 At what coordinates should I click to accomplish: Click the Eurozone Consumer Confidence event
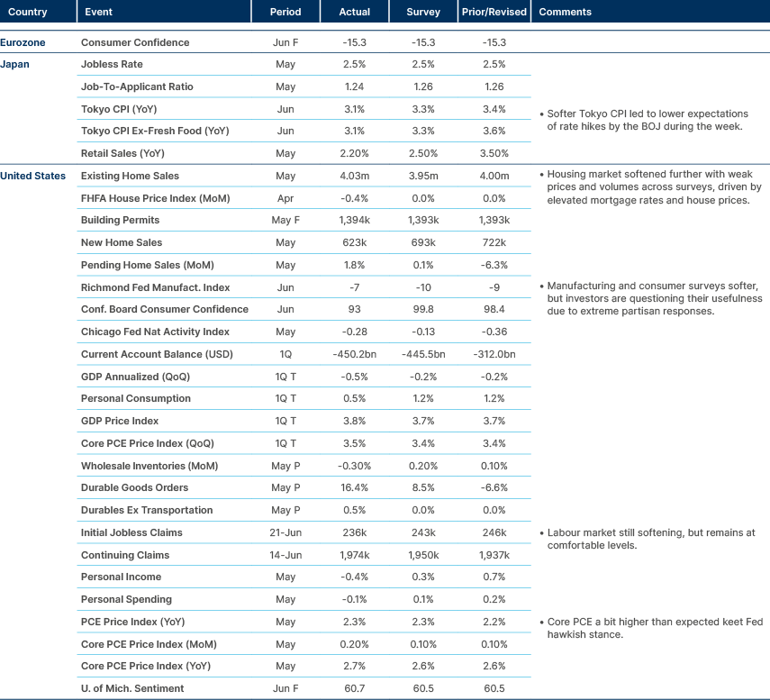click(x=135, y=42)
